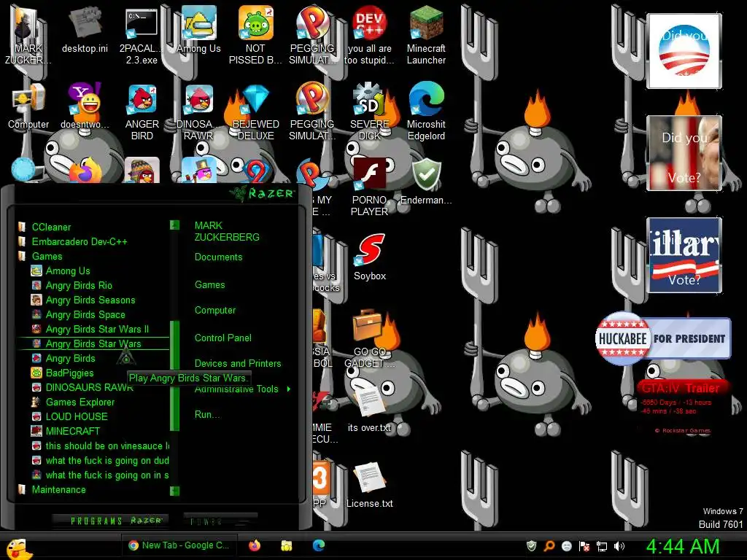This screenshot has width=747, height=560.
Task: Open the Obama 'Did you vote' gadget
Action: point(684,51)
